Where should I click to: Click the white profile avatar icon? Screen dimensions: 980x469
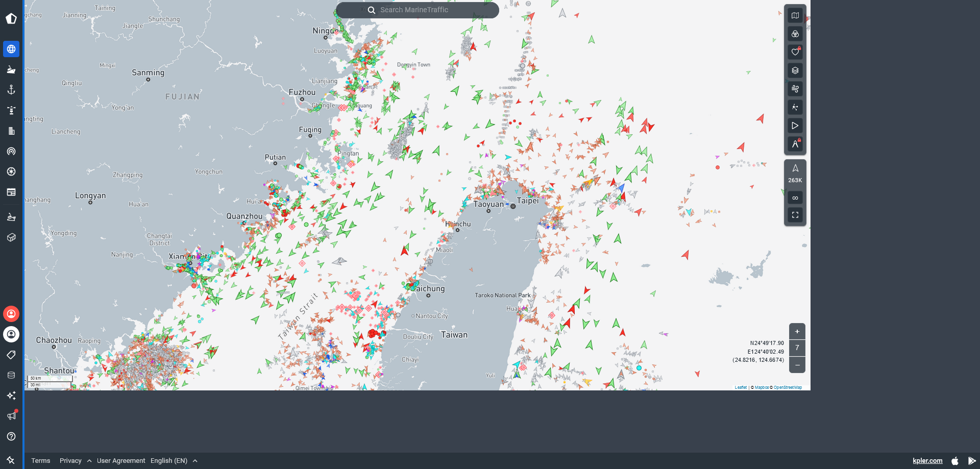[11, 334]
